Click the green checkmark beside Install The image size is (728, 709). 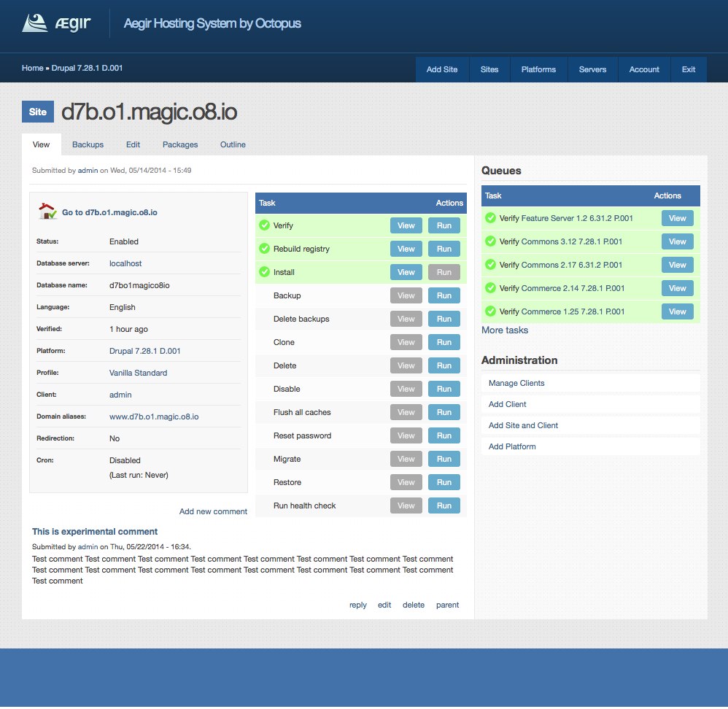tap(264, 272)
